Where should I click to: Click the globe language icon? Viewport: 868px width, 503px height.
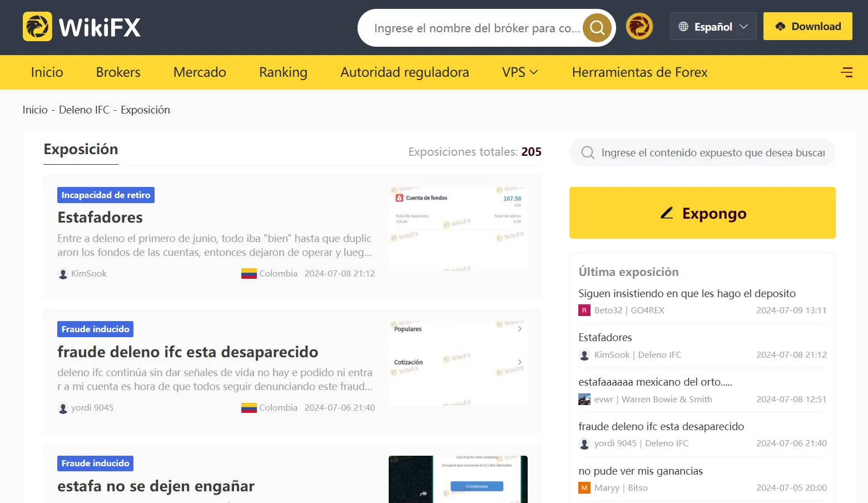[683, 27]
